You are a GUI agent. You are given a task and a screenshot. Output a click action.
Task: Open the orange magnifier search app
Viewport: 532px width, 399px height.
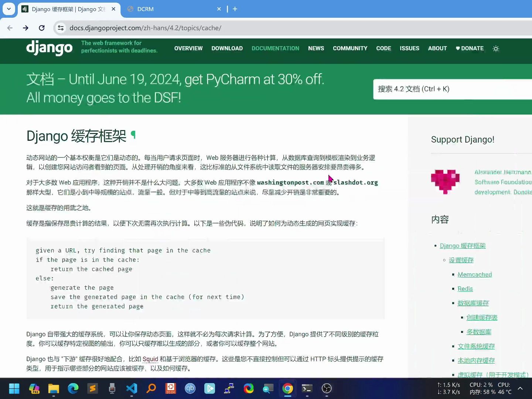(x=151, y=388)
